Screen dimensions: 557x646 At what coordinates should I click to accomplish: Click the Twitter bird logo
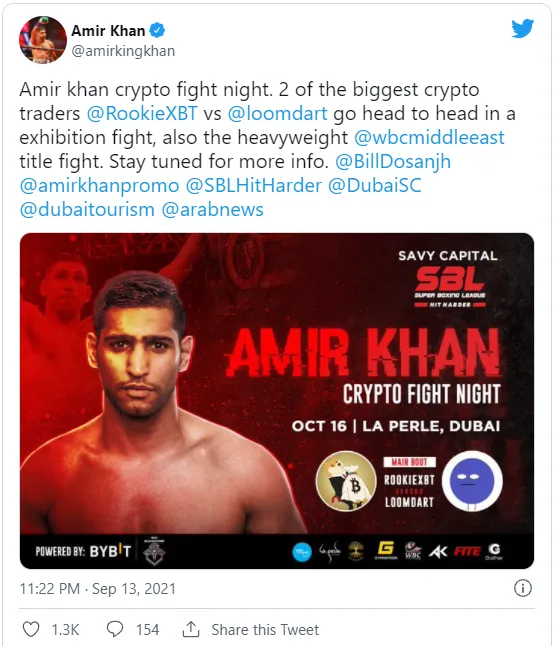(522, 29)
